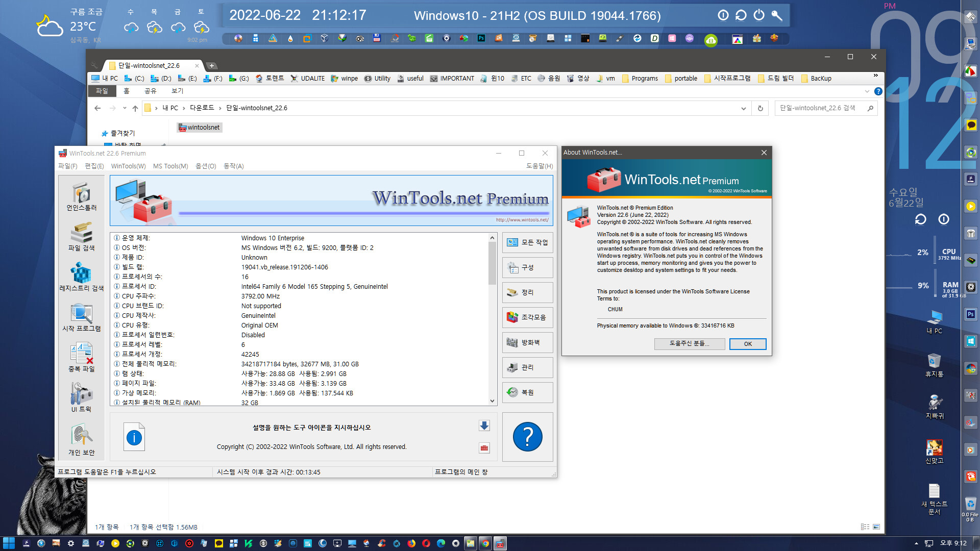This screenshot has height=551, width=980.
Task: Open the 옵션(O) menu
Action: (206, 166)
